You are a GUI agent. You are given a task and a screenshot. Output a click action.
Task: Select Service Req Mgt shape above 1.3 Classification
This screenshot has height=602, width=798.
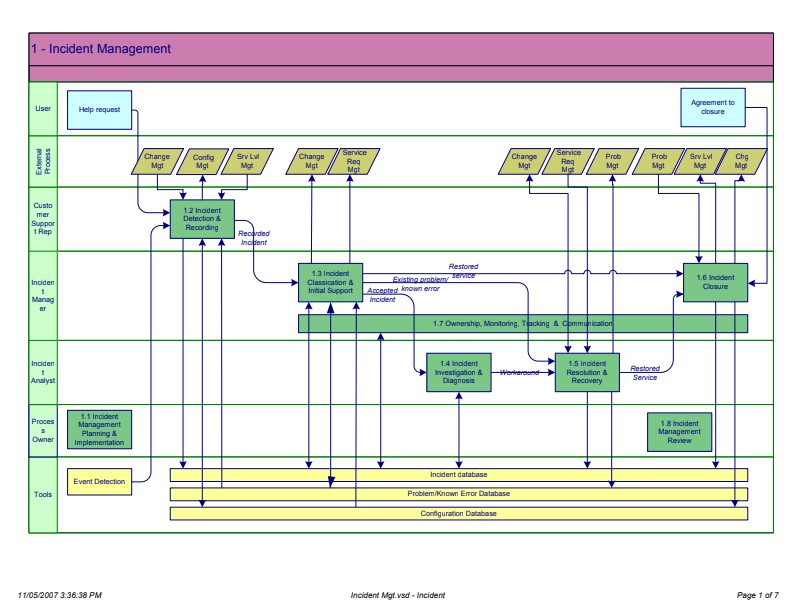click(354, 161)
